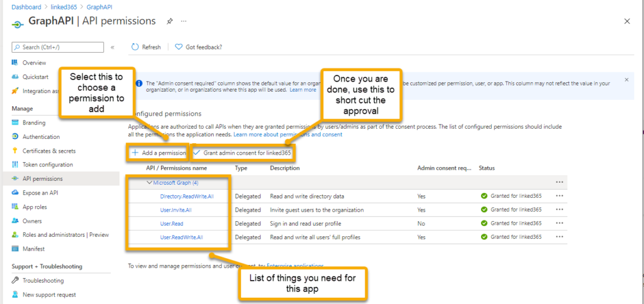Click the Got feedback heart icon
The width and height of the screenshot is (644, 304).
point(179,47)
